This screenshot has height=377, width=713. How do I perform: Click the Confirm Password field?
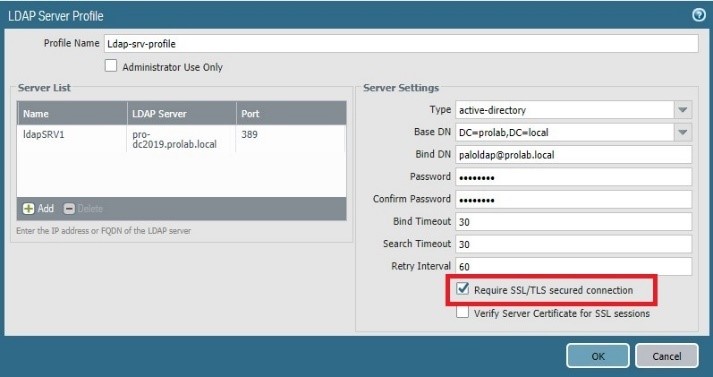click(574, 199)
